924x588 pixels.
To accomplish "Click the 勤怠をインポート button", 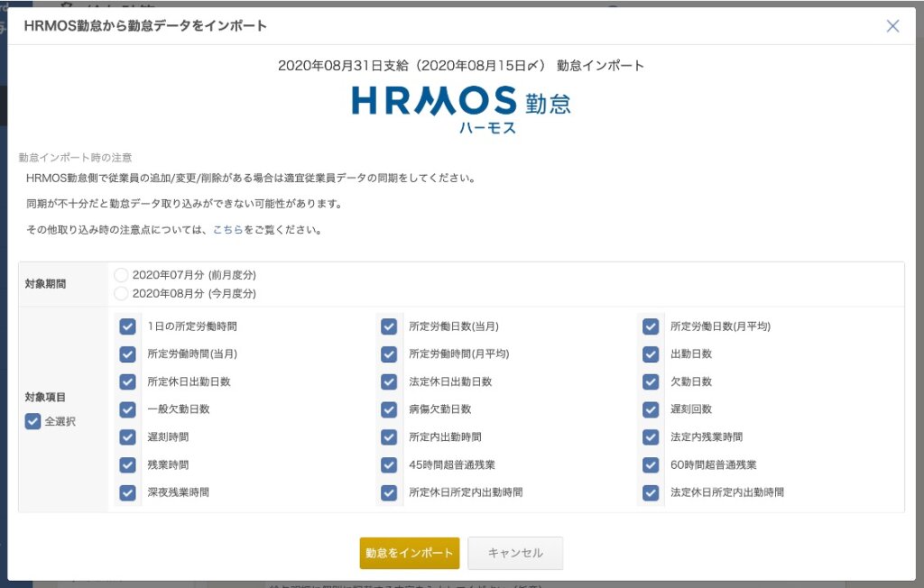I will [410, 553].
